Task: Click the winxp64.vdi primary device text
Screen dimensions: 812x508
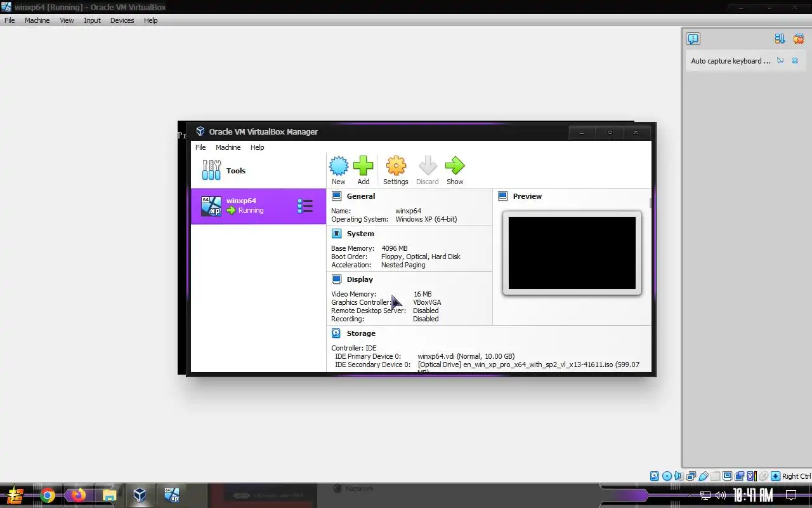Action: [x=466, y=356]
